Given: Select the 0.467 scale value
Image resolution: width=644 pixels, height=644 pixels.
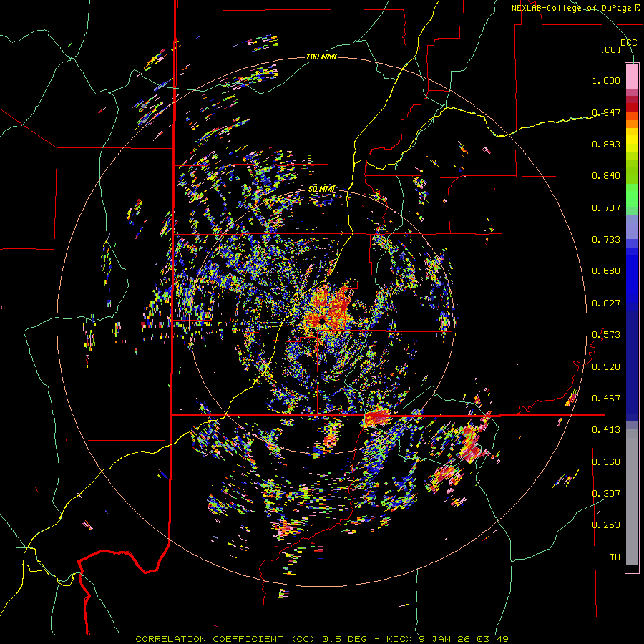Looking at the screenshot, I should 606,399.
